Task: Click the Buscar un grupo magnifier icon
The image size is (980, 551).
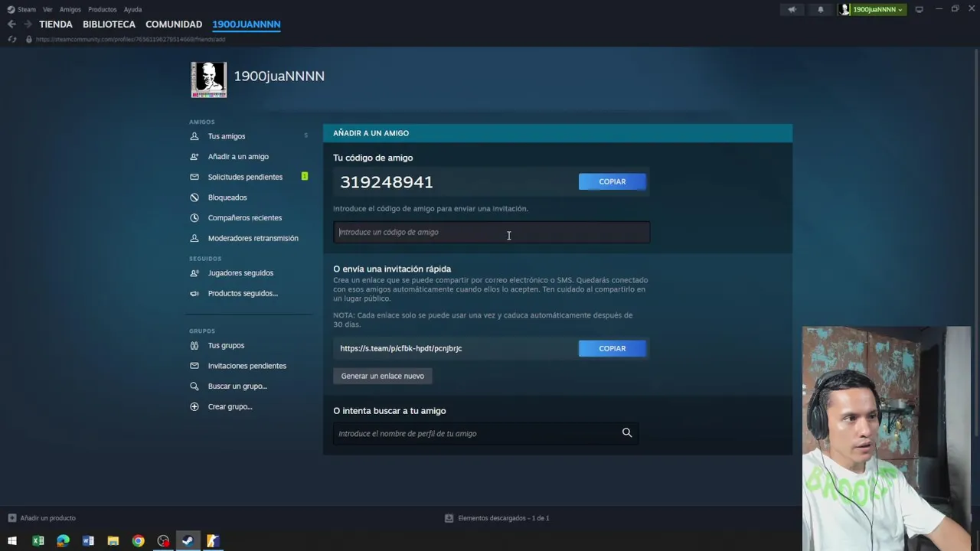Action: pyautogui.click(x=194, y=386)
